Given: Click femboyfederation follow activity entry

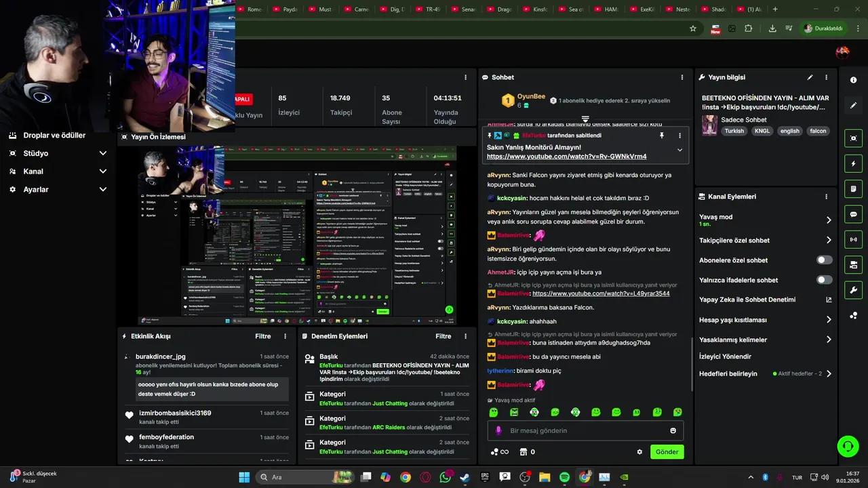Looking at the screenshot, I should 207,441.
